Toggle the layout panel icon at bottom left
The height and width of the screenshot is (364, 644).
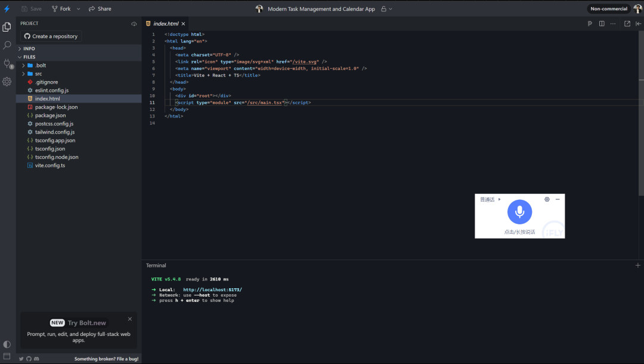[7, 356]
